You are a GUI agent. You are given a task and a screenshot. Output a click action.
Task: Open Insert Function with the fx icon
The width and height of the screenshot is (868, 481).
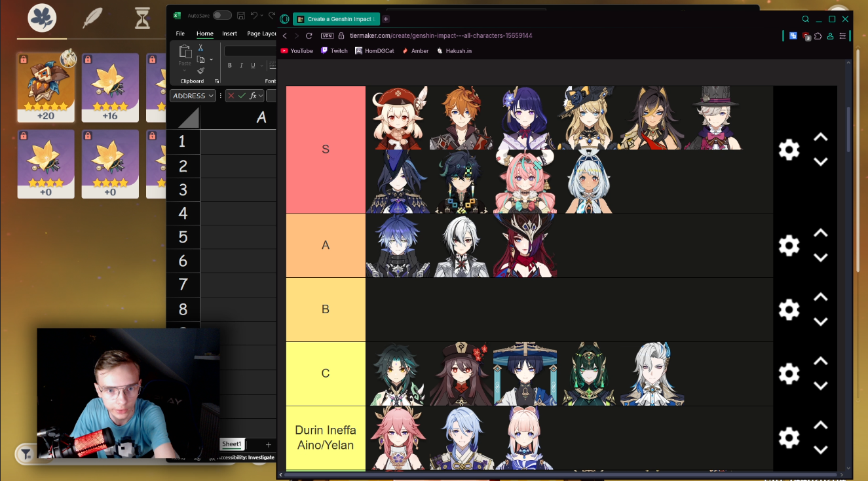pos(253,96)
